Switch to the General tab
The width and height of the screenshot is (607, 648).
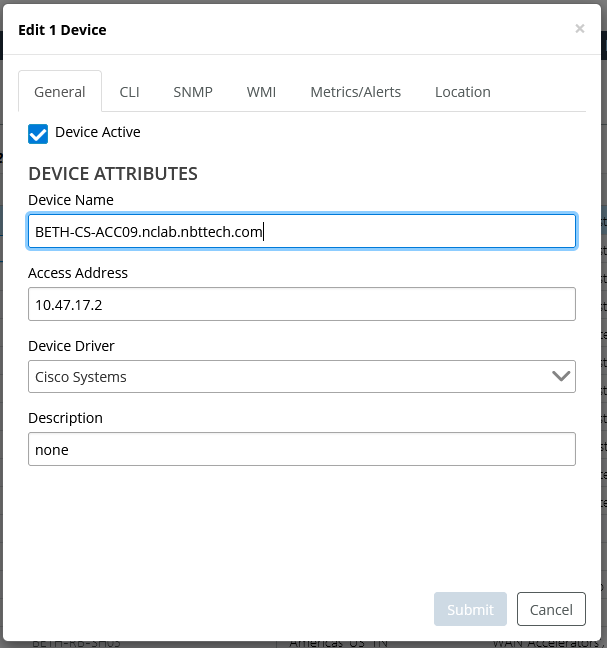coord(60,92)
